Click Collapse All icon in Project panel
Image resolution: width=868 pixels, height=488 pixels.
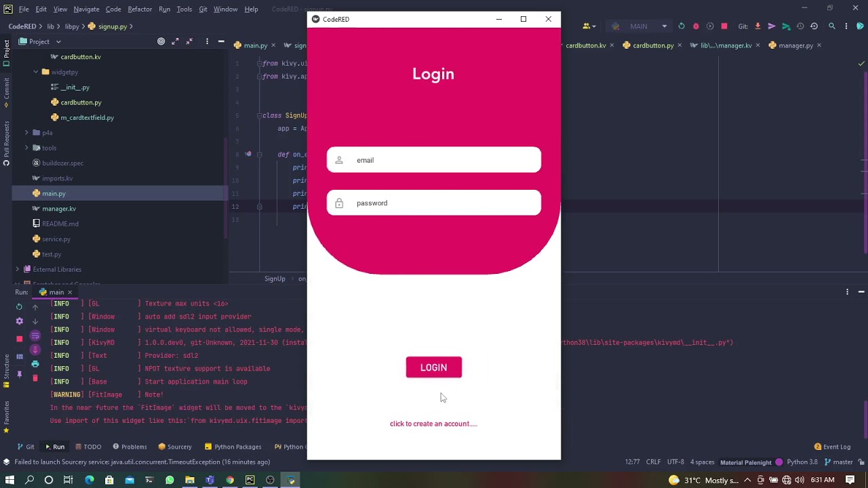191,41
